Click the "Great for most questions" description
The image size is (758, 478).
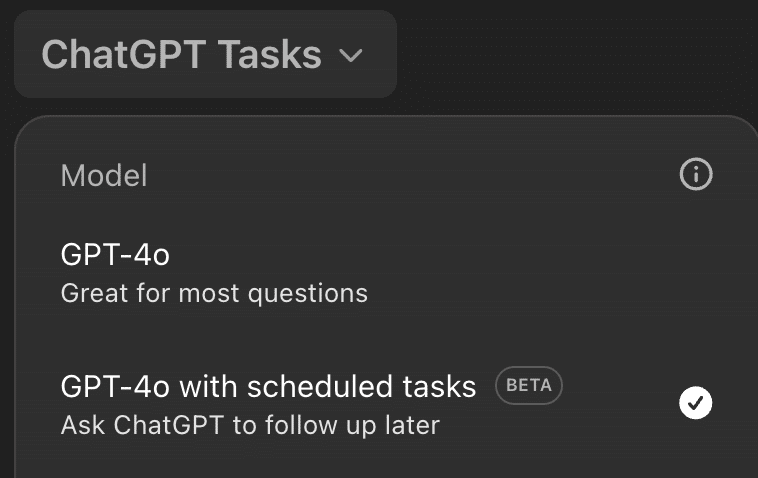[x=214, y=294]
